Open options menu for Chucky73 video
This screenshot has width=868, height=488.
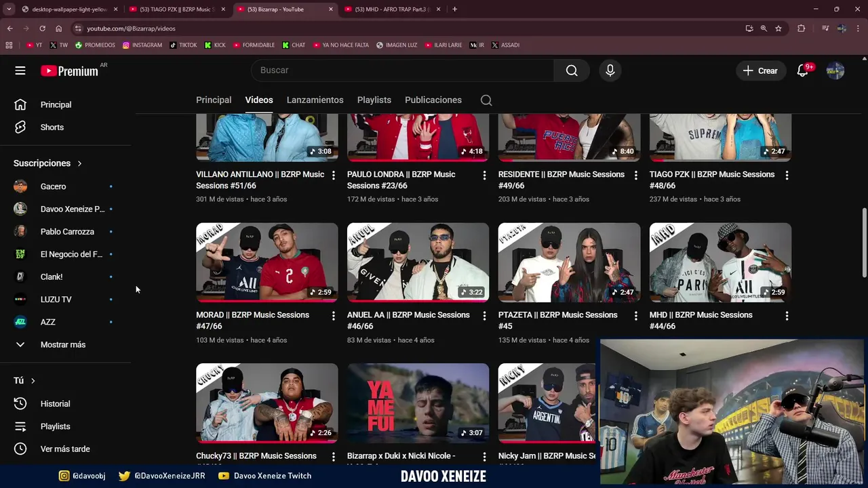pyautogui.click(x=333, y=457)
